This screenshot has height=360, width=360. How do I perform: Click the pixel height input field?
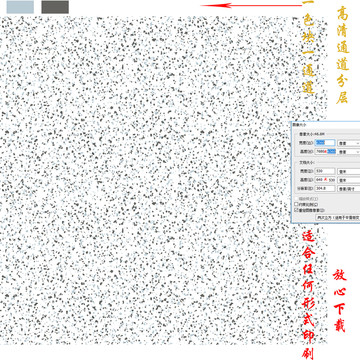click(325, 151)
